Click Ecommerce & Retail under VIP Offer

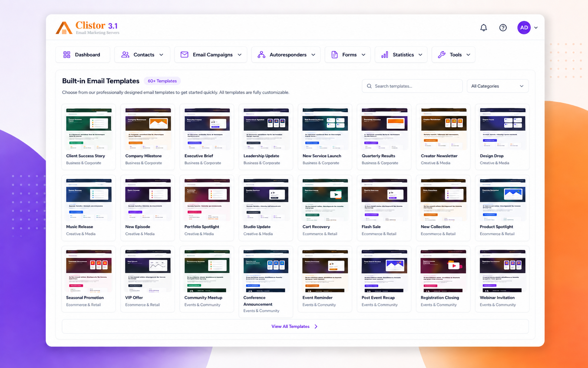point(142,305)
